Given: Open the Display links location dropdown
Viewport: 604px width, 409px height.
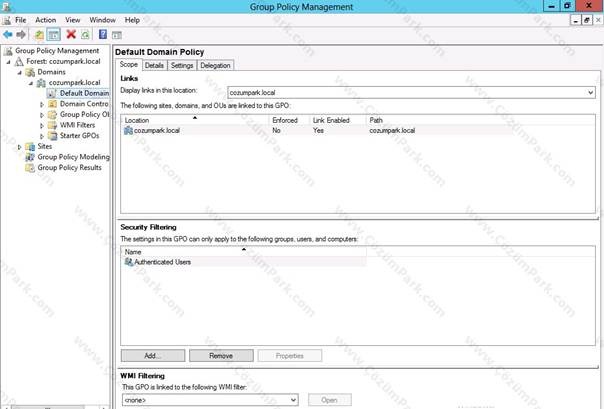Looking at the screenshot, I should [x=590, y=92].
